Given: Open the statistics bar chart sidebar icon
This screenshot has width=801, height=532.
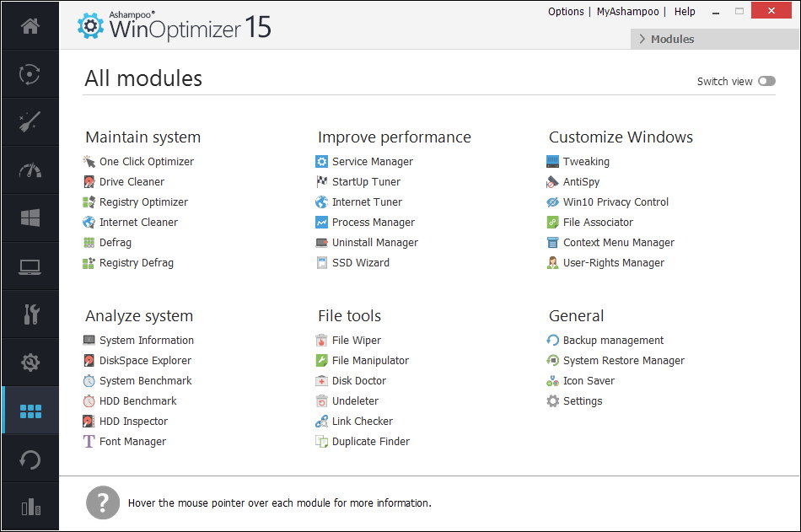Looking at the screenshot, I should [x=30, y=507].
